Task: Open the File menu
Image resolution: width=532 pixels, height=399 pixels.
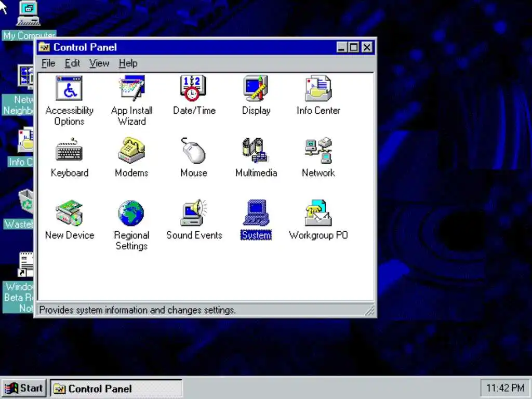Action: tap(48, 63)
